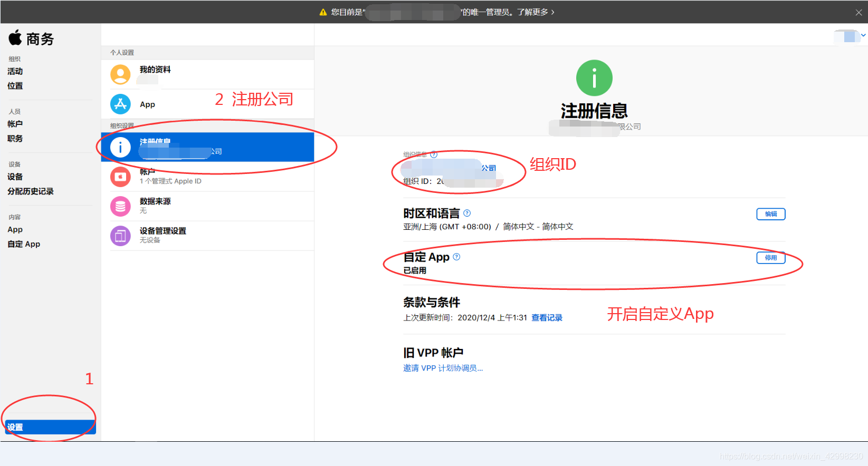Go to 活动 in sidebar
This screenshot has width=868, height=466.
click(15, 71)
